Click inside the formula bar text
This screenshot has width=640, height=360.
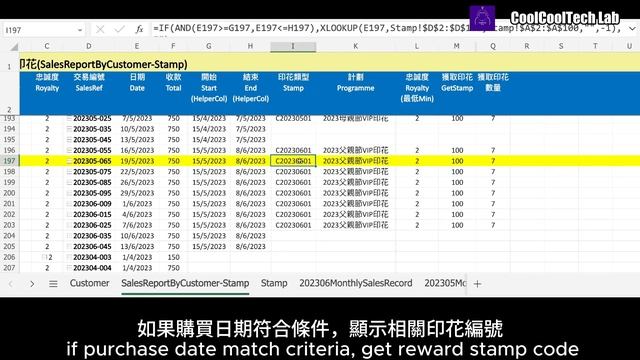click(387, 29)
